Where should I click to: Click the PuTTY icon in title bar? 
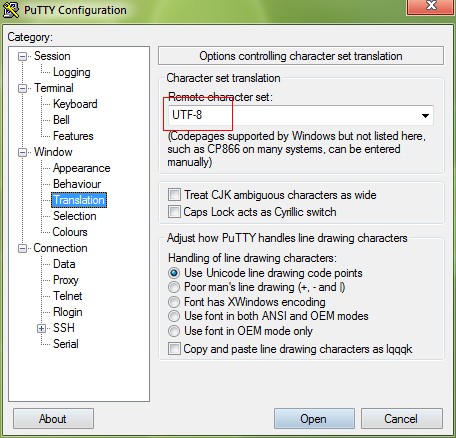point(11,10)
